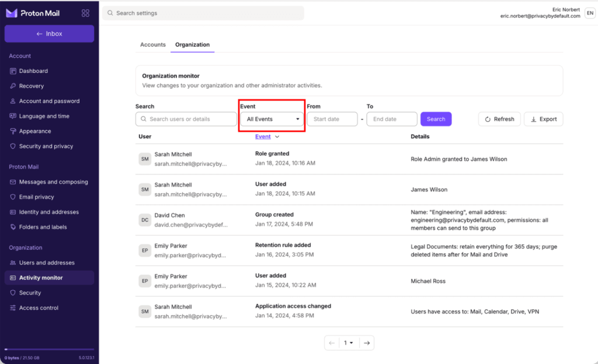Click 'Role Admin granted to James Wilson'
The height and width of the screenshot is (364, 598).
459,159
